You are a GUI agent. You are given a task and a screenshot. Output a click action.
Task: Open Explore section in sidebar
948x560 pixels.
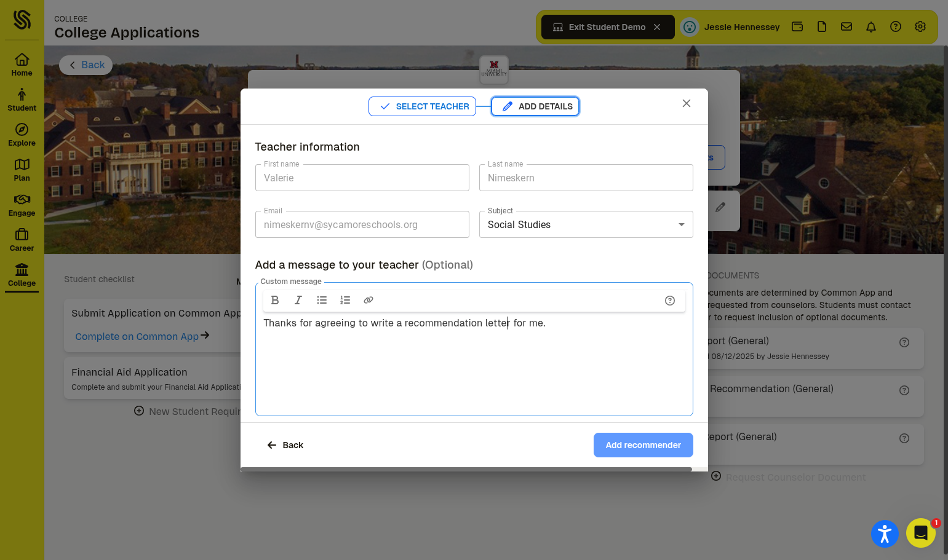[x=22, y=135]
